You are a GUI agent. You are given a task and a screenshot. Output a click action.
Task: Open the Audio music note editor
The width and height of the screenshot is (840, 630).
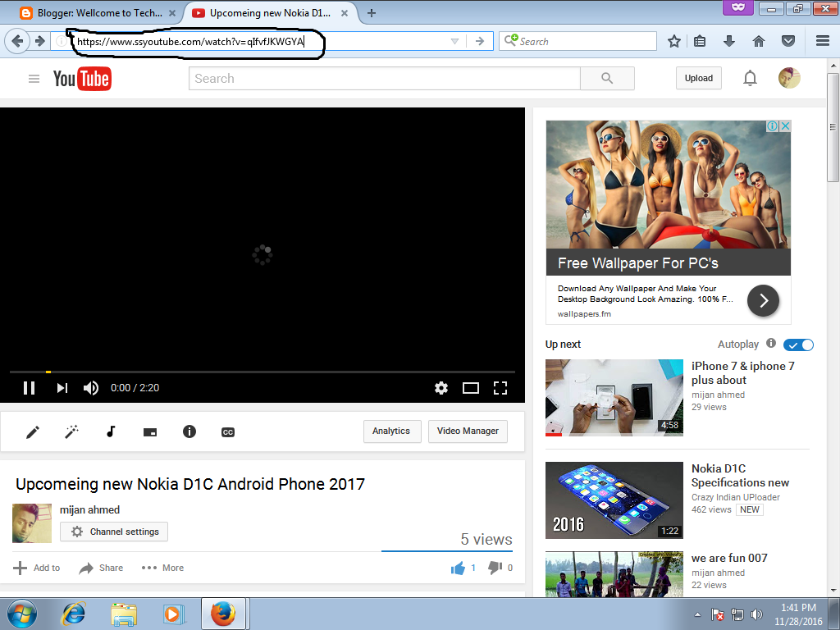point(111,431)
